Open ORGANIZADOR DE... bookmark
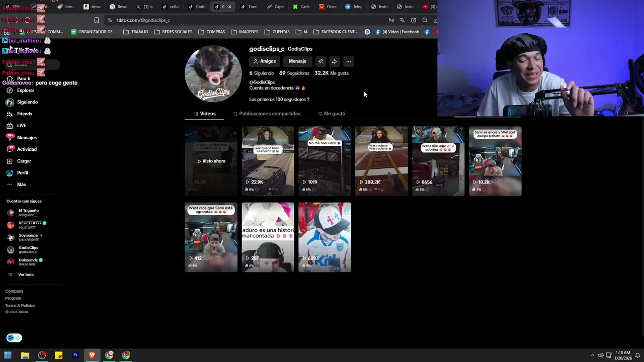 pos(93,32)
